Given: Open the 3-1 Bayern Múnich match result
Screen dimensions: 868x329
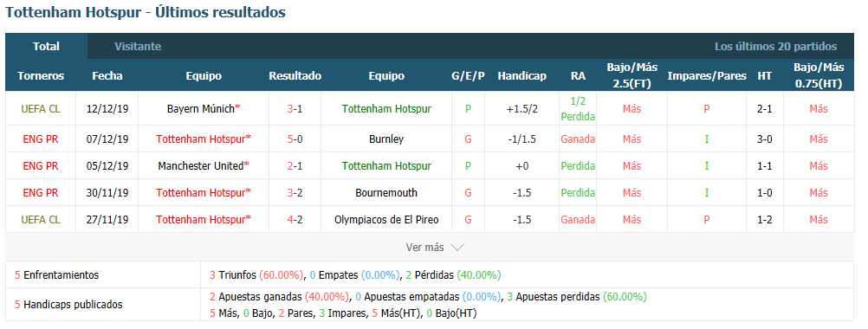Looking at the screenshot, I should [295, 109].
